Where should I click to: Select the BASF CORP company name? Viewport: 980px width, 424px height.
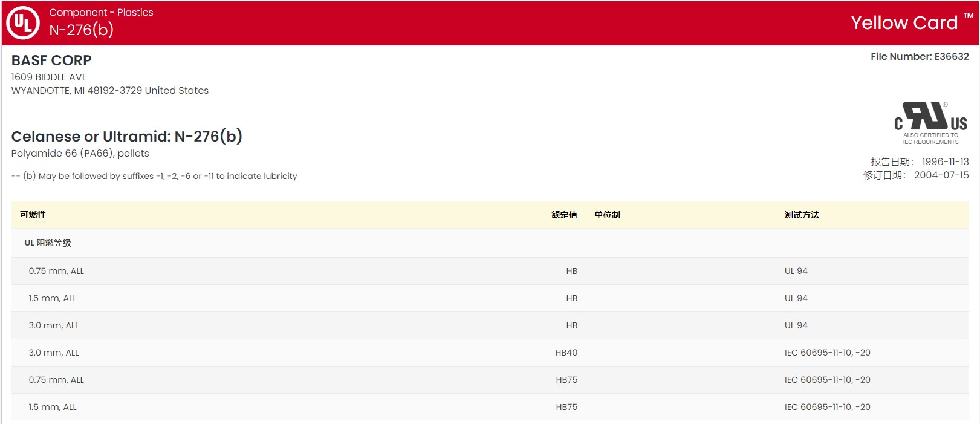pyautogui.click(x=51, y=60)
